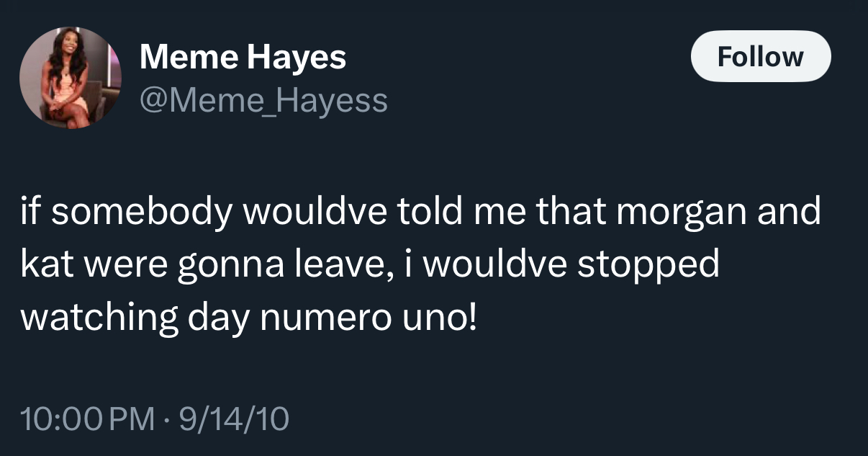
Task: Click the phrase "numero uno!"
Action: click(x=367, y=317)
